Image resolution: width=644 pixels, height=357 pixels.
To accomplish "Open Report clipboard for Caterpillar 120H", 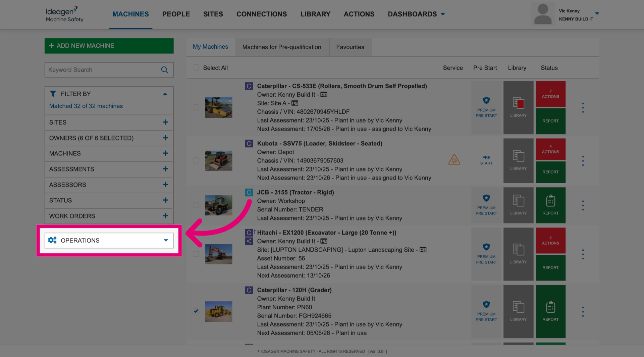I will point(550,311).
